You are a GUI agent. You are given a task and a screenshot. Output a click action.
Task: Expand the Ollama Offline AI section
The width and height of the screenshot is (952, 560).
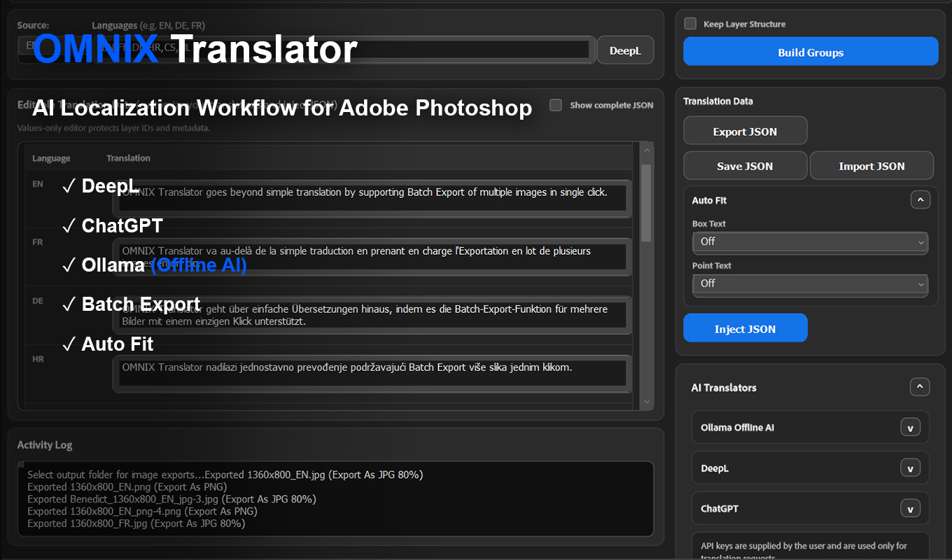[910, 428]
